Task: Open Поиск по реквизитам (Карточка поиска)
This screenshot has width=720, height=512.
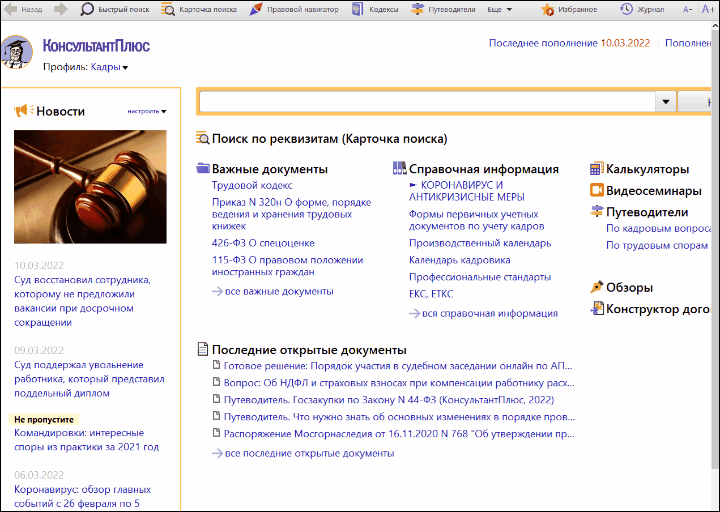Action: pos(329,139)
